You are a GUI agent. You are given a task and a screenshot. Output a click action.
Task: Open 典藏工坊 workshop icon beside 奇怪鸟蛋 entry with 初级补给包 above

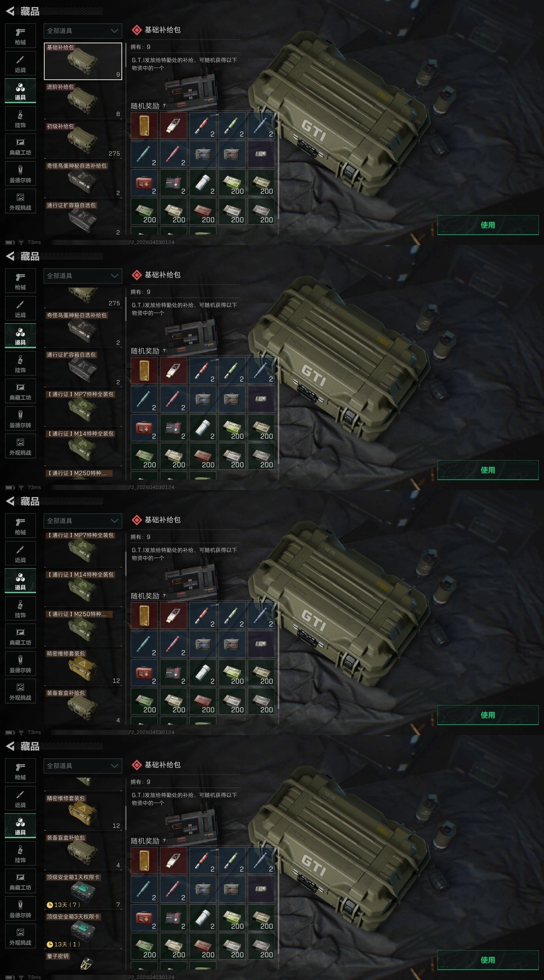20,146
